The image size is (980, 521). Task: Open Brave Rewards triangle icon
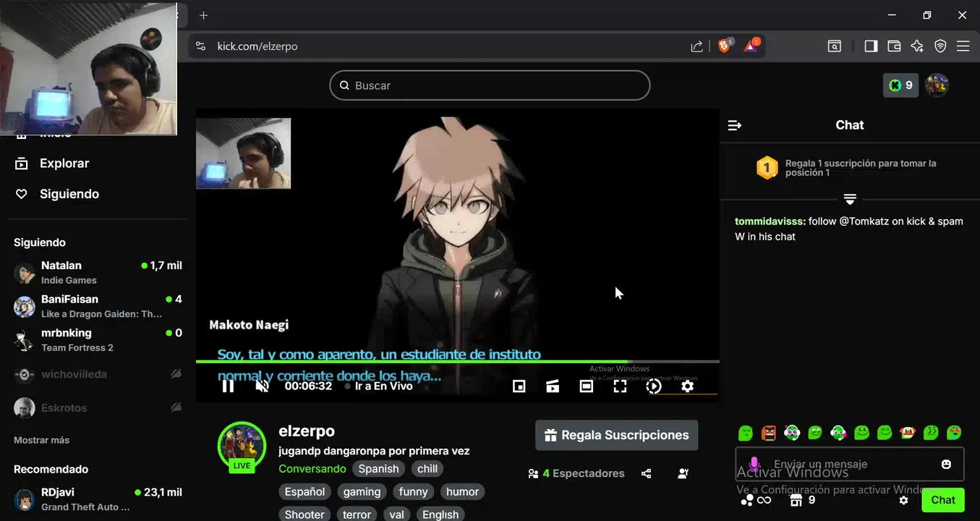coord(751,46)
